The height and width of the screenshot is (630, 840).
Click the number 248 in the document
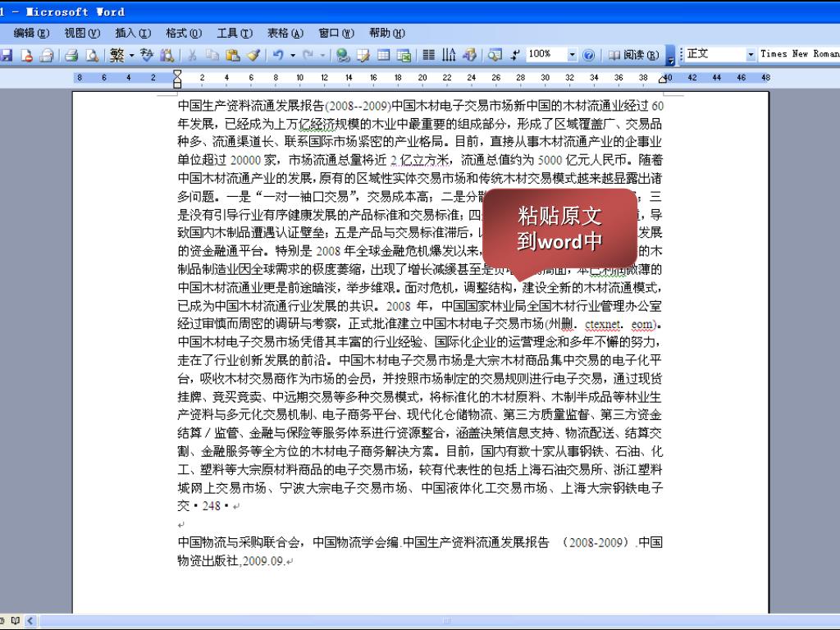(x=212, y=505)
